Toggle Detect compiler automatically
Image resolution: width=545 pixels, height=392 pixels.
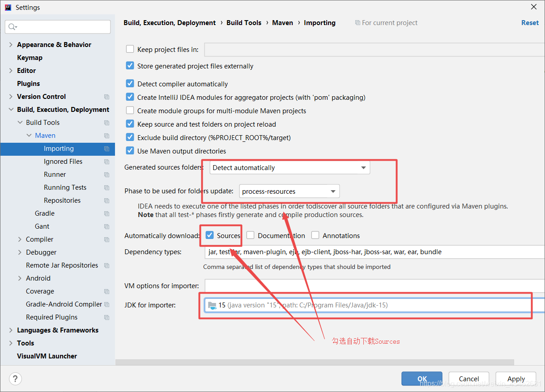click(x=130, y=84)
